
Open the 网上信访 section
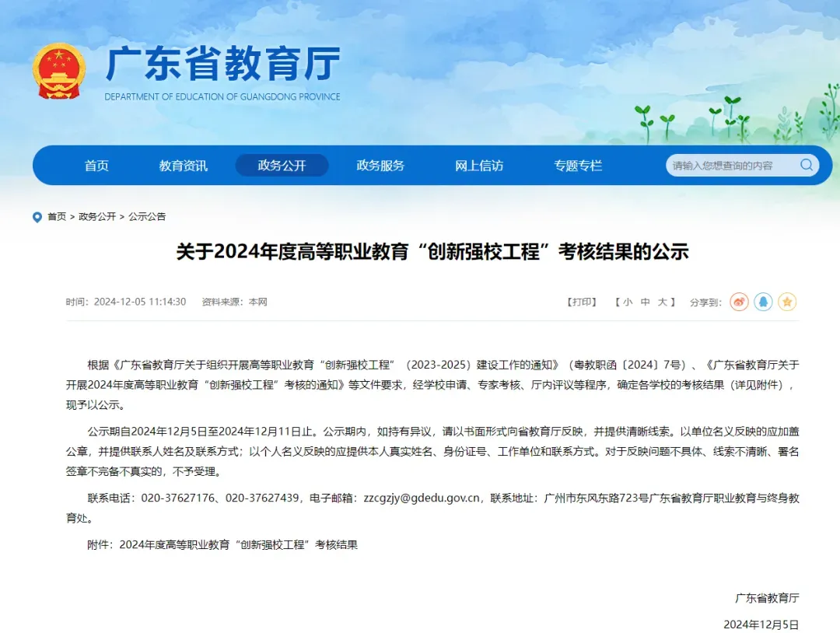click(479, 166)
